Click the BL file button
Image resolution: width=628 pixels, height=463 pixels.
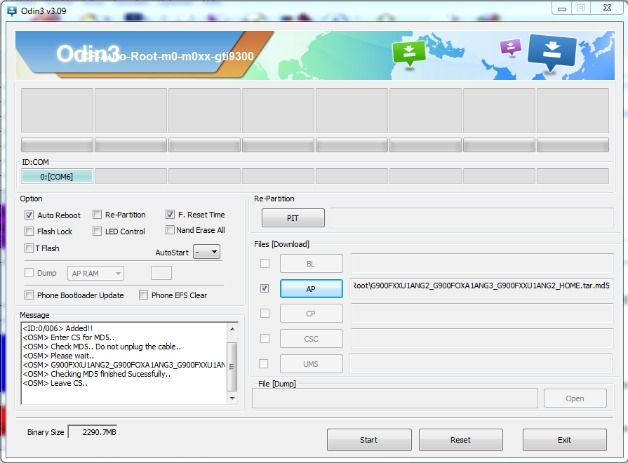(x=311, y=264)
